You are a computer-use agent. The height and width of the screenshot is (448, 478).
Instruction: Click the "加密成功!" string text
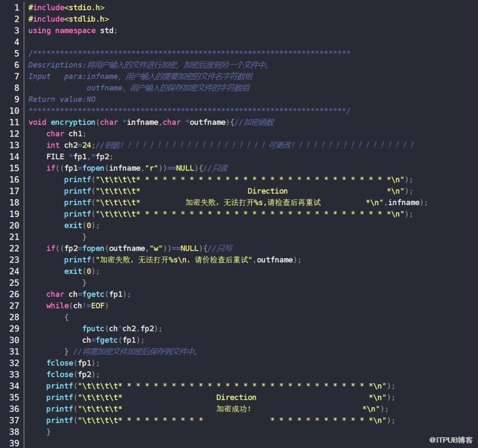[x=234, y=409]
